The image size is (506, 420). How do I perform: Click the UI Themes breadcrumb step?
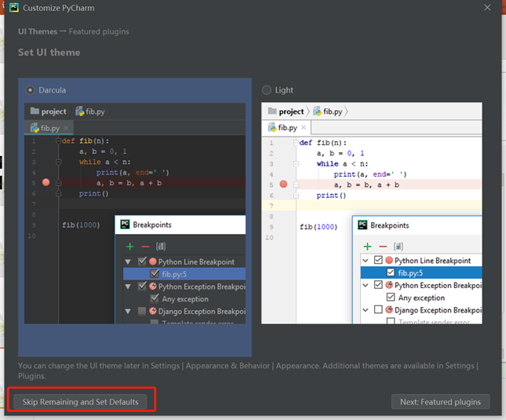point(38,31)
